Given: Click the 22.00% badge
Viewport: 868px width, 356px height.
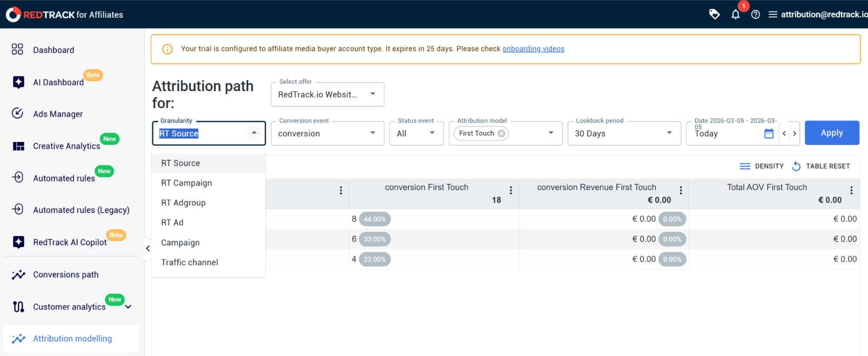Looking at the screenshot, I should tap(375, 259).
